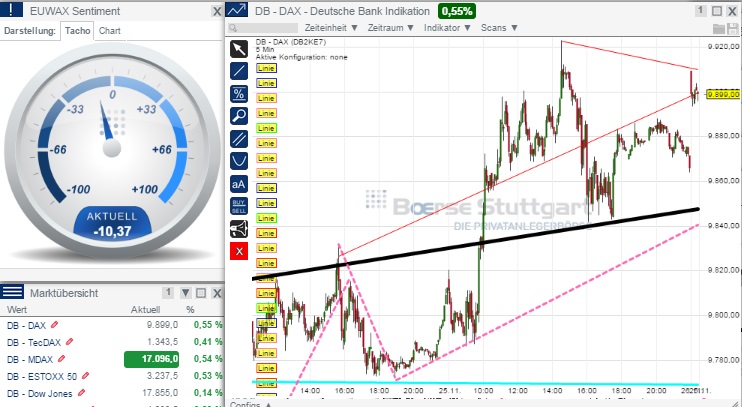The width and height of the screenshot is (742, 407).
Task: Click the search magnifier in chart search box
Action: pyautogui.click(x=232, y=28)
